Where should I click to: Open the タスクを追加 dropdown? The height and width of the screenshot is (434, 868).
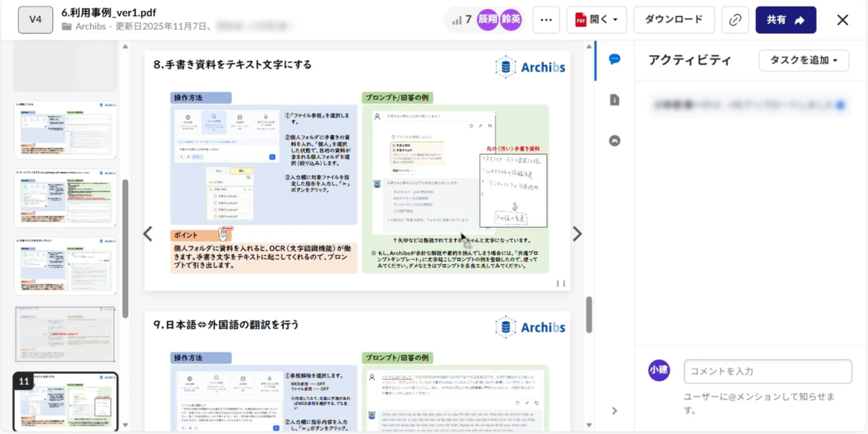[804, 60]
